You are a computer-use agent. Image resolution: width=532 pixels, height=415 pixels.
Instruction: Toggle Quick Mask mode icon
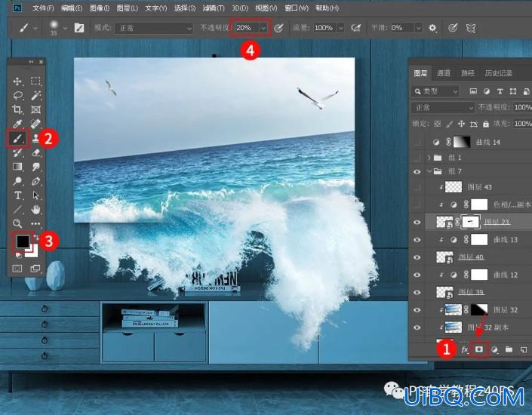pos(17,269)
